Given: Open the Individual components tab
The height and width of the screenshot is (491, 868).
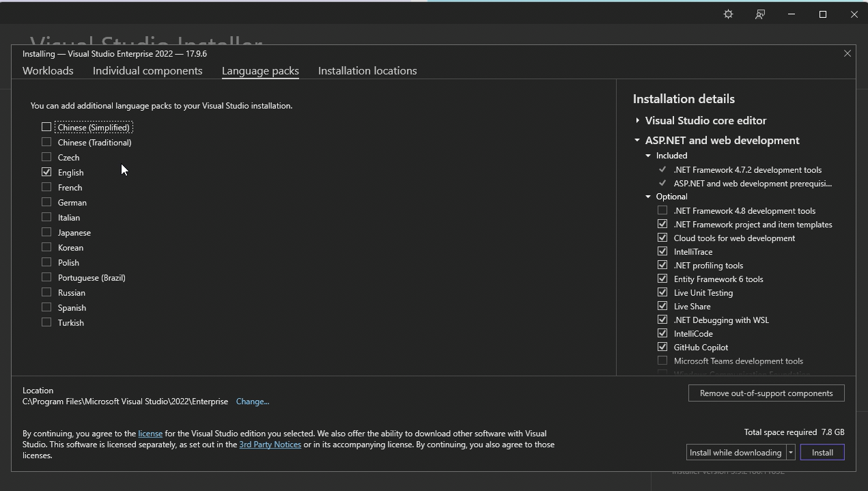Looking at the screenshot, I should click(x=148, y=71).
